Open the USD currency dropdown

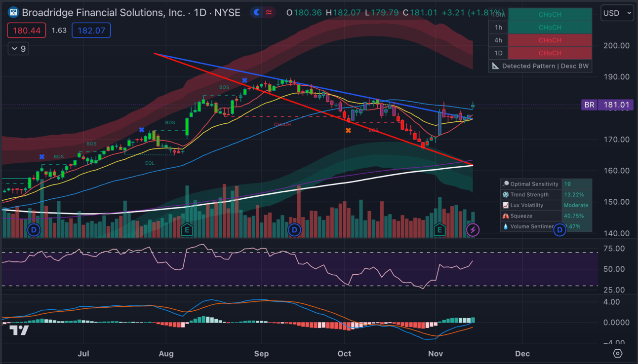617,13
